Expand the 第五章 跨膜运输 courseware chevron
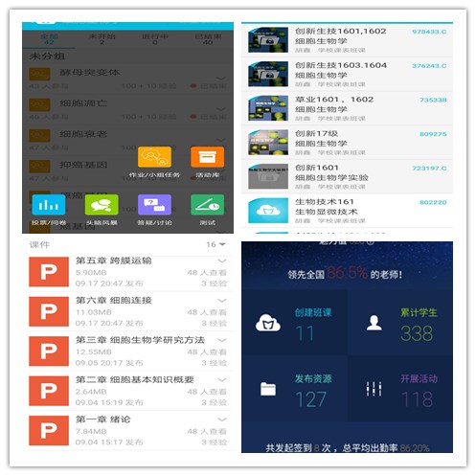476x476 pixels. tap(222, 261)
